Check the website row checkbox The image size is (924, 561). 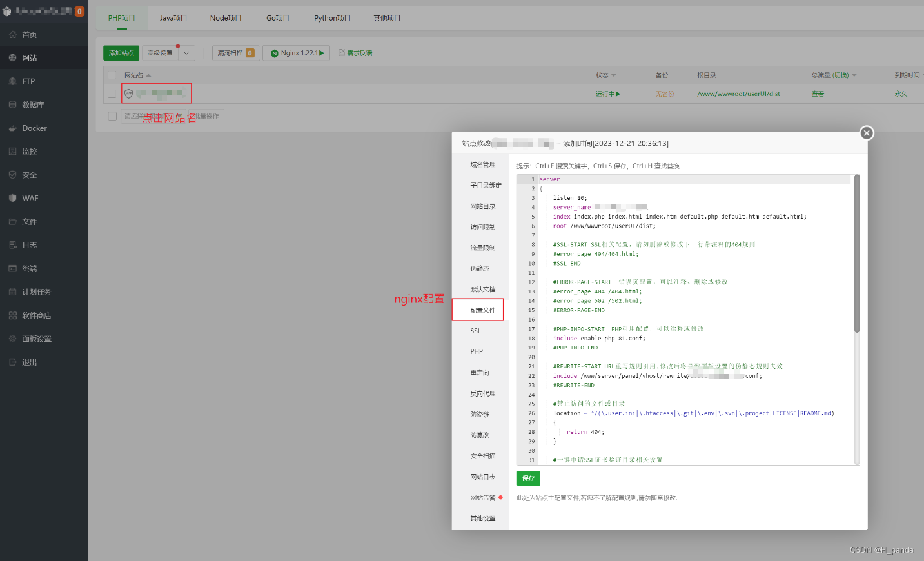coord(112,93)
